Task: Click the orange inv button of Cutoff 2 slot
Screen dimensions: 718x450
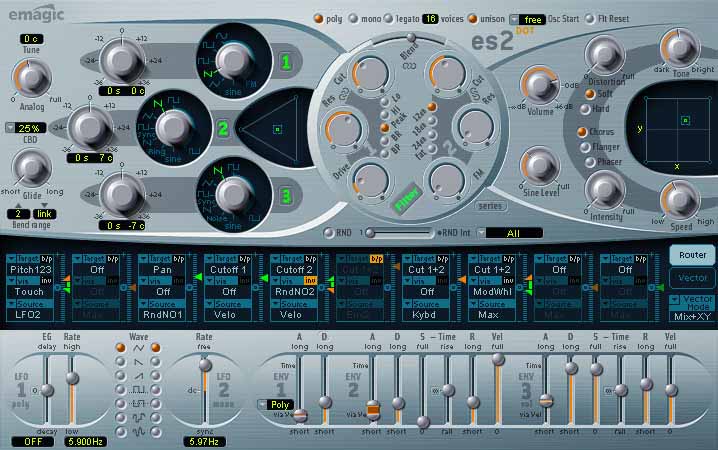Action: coord(310,281)
